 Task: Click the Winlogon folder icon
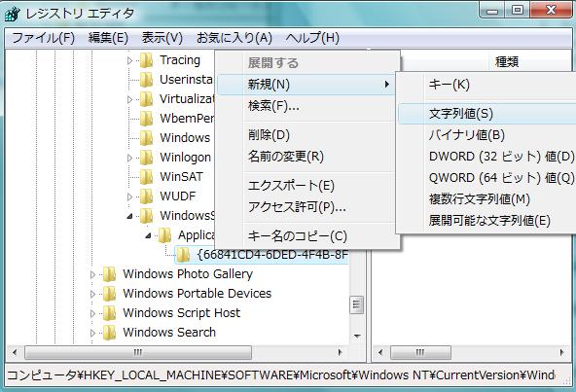pyautogui.click(x=146, y=158)
